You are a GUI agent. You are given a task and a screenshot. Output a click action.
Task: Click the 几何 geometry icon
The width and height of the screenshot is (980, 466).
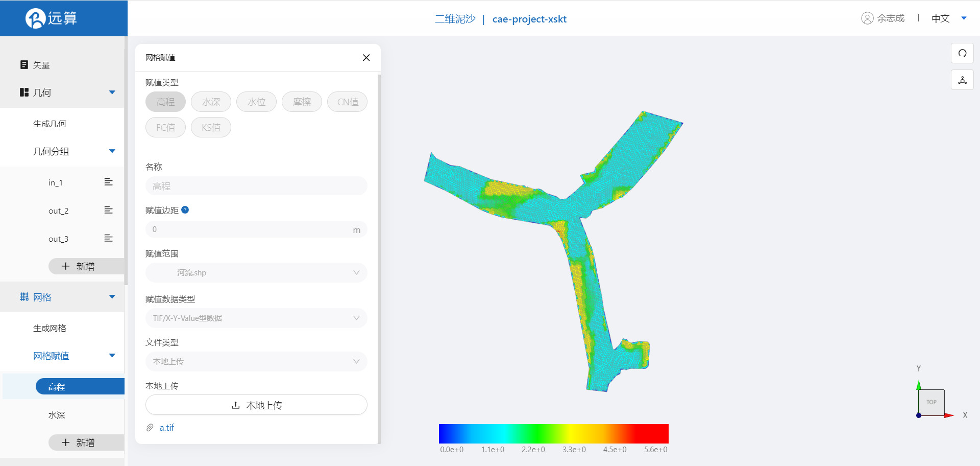(x=24, y=92)
